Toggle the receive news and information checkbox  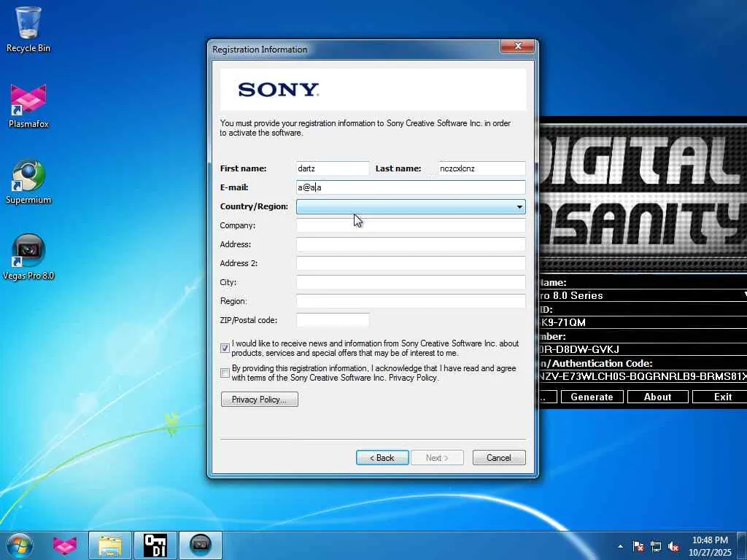pyautogui.click(x=225, y=348)
